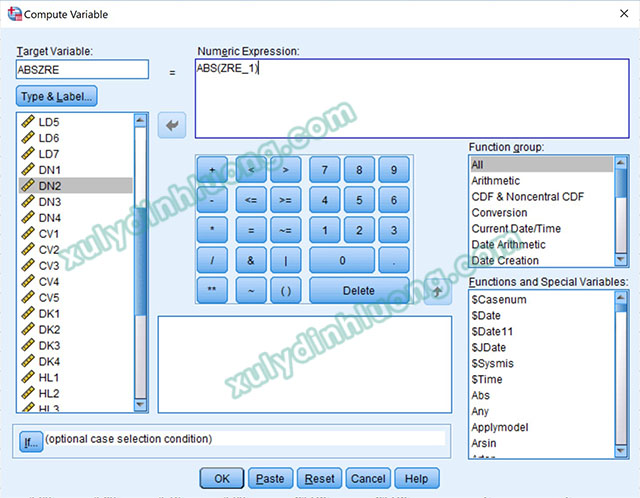Image resolution: width=640 pixels, height=498 pixels.
Task: Click the number 2 key
Action: tap(359, 230)
